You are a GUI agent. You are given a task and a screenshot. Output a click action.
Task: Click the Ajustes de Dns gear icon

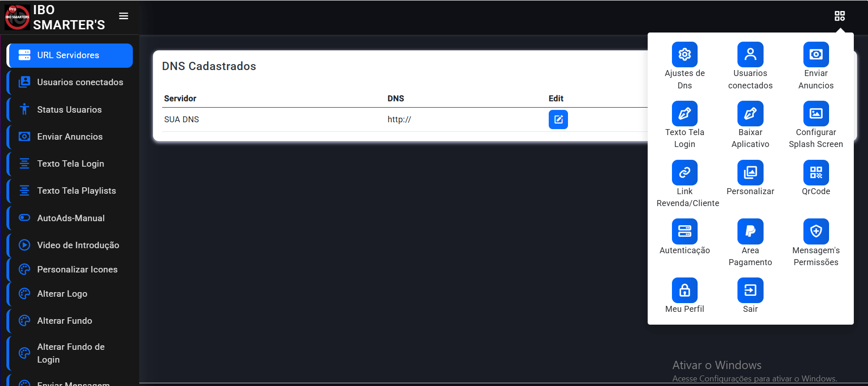(x=684, y=54)
